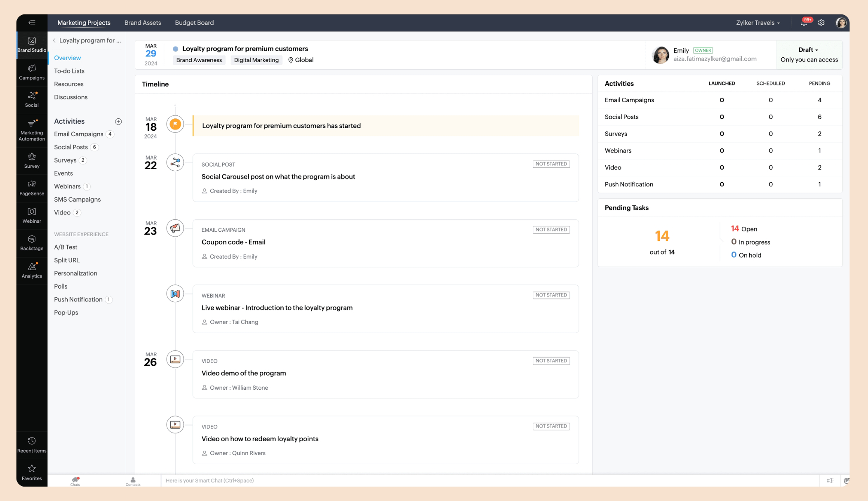
Task: Expand the Zylker Travels organization dropdown
Action: point(758,23)
